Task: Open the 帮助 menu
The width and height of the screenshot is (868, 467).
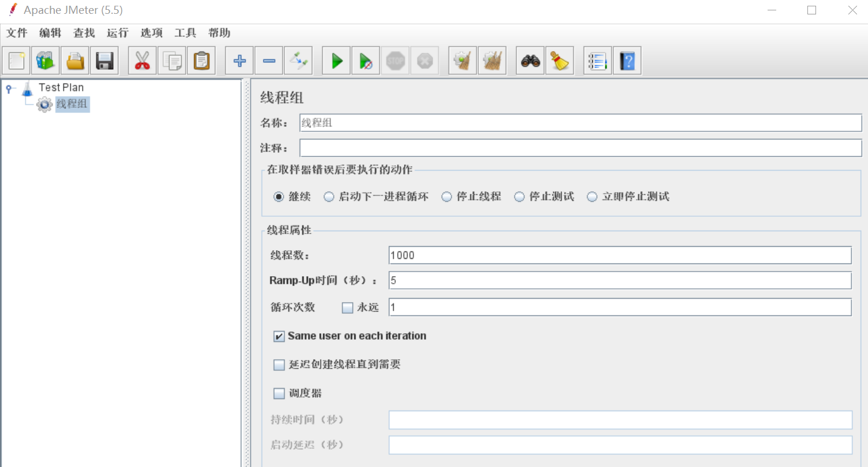Action: coord(219,33)
